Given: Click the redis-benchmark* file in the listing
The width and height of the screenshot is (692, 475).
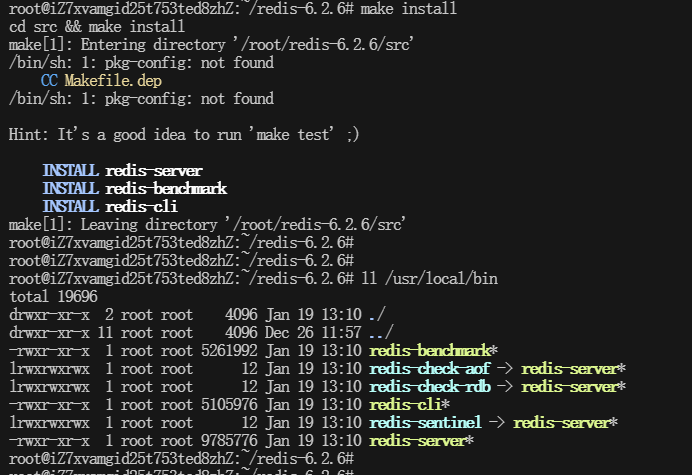Looking at the screenshot, I should (x=432, y=351).
